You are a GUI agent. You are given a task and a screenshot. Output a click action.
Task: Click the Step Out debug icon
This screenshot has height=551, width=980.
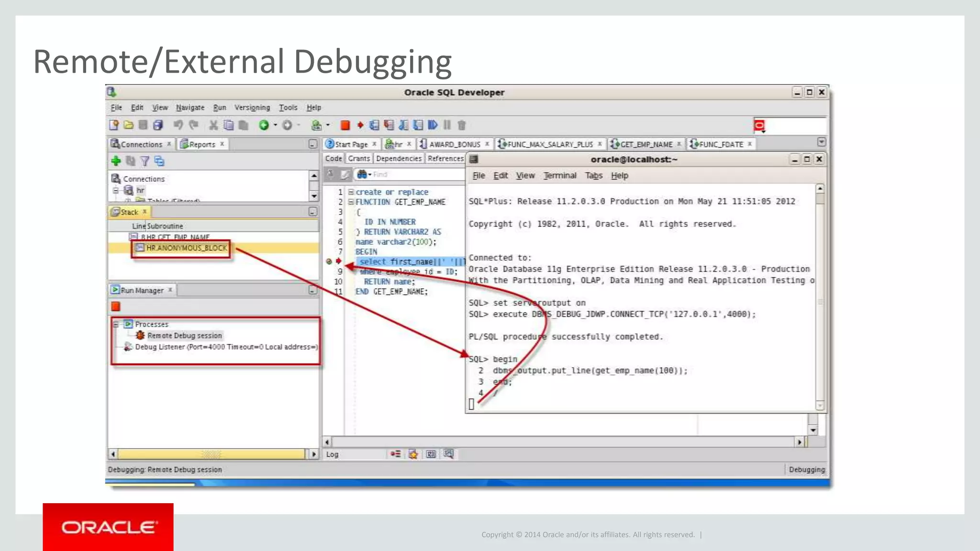[404, 125]
